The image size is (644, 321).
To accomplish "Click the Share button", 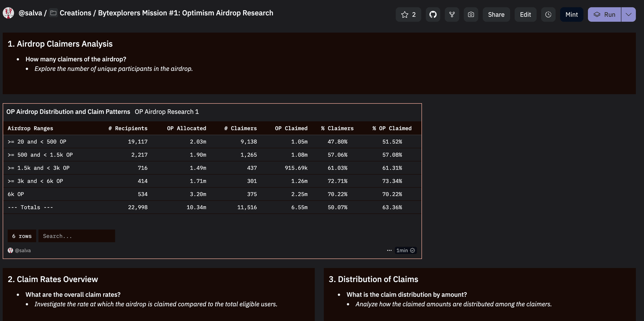I will [x=496, y=14].
